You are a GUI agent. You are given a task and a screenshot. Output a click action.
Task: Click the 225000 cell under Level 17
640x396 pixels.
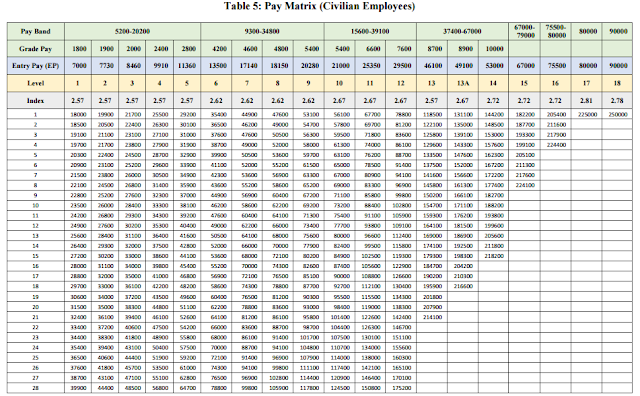coord(587,115)
